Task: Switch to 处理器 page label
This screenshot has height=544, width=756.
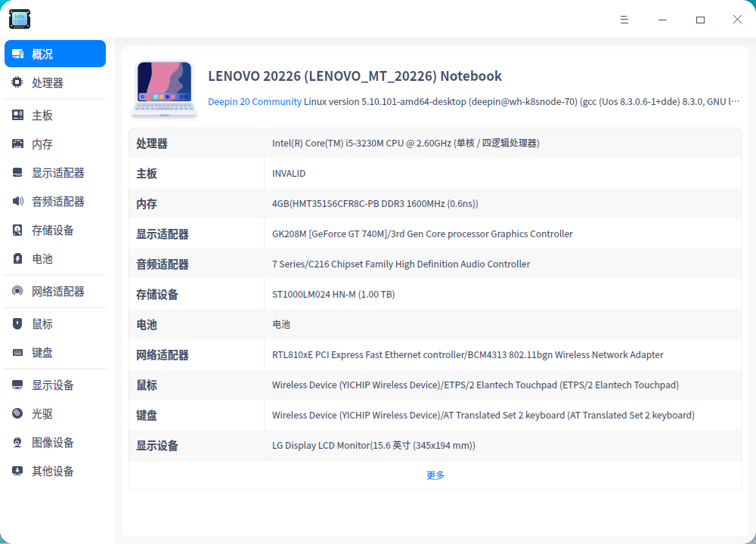Action: click(48, 83)
